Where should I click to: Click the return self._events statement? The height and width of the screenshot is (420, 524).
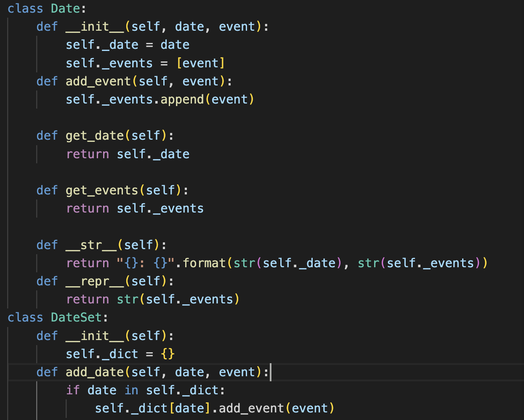click(135, 208)
